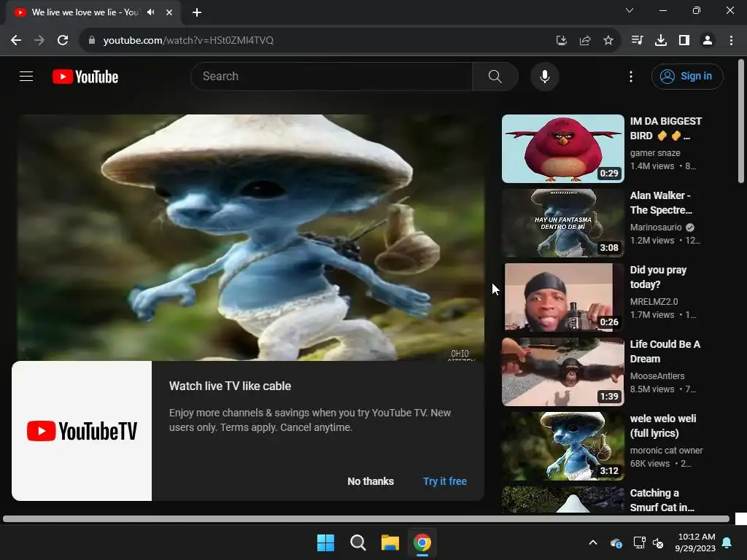This screenshot has height=560, width=747.
Task: Open the notifications bell icon
Action: coord(727,542)
